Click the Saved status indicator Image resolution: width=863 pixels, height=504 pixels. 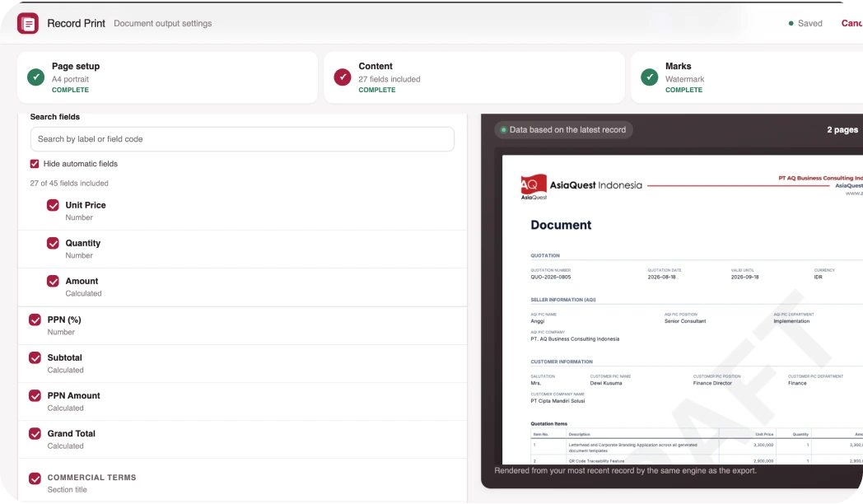(x=805, y=23)
